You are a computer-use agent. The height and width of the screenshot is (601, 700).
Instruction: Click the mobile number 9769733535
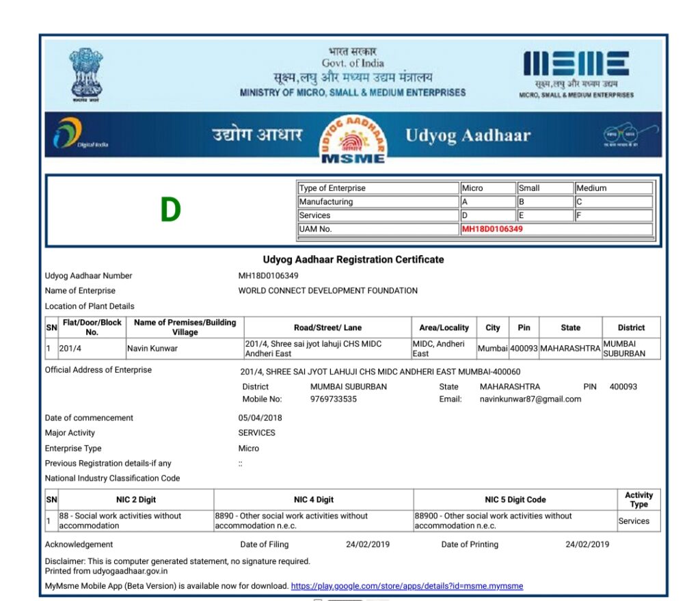pyautogui.click(x=334, y=399)
